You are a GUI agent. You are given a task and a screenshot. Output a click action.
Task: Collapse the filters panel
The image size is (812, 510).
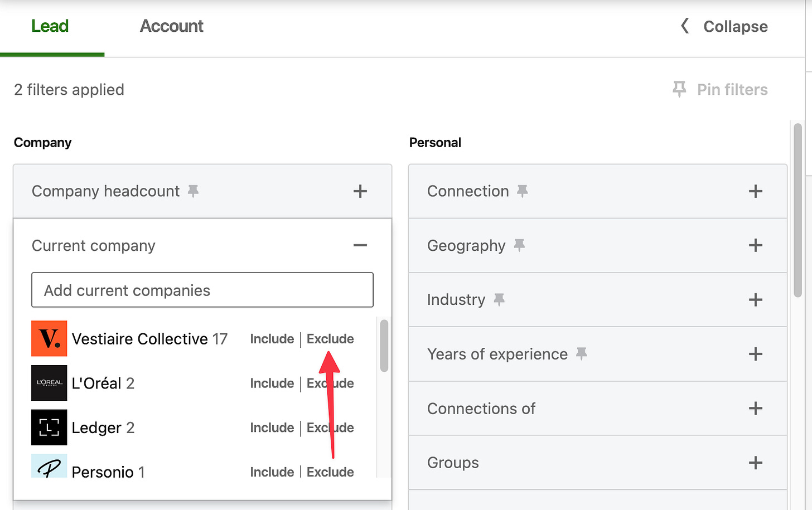coord(724,26)
